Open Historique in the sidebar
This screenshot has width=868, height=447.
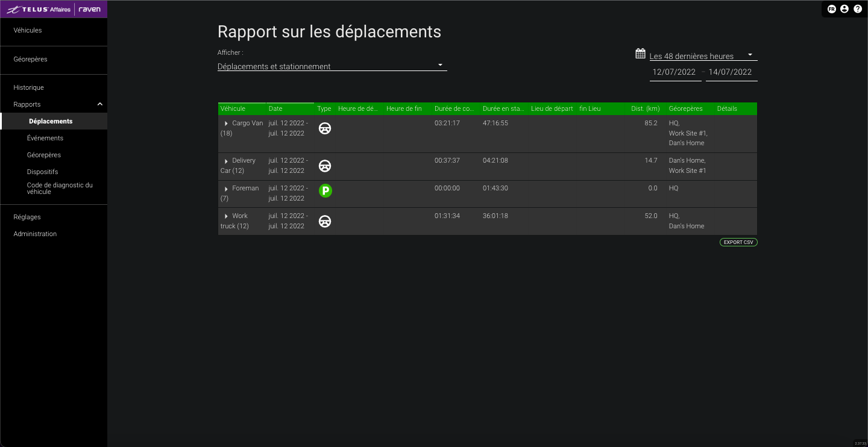pos(28,87)
